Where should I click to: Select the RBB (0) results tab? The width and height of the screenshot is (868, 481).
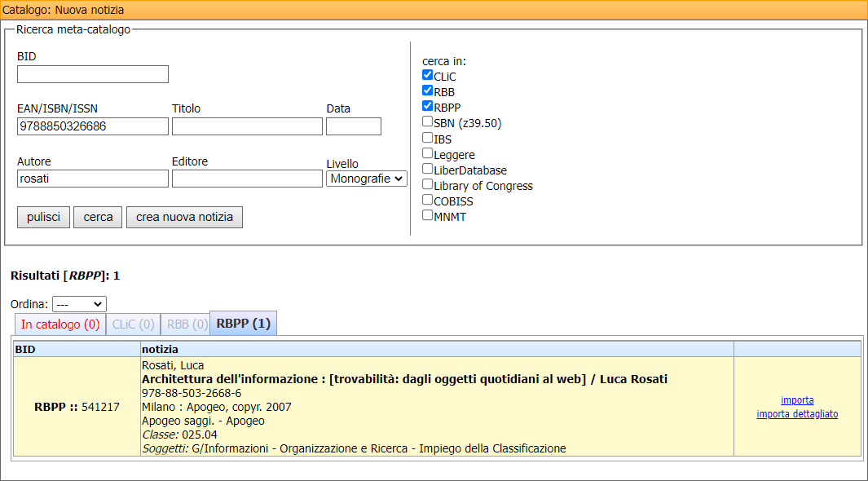click(185, 324)
